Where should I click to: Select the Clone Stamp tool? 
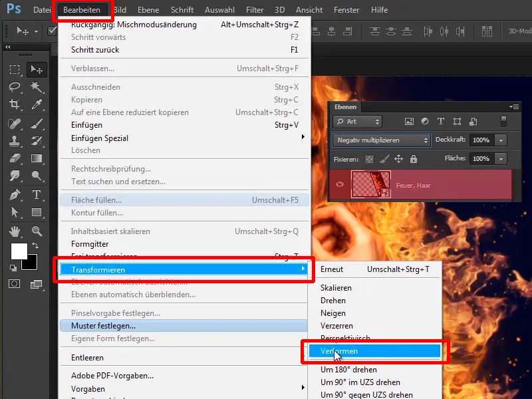point(15,141)
